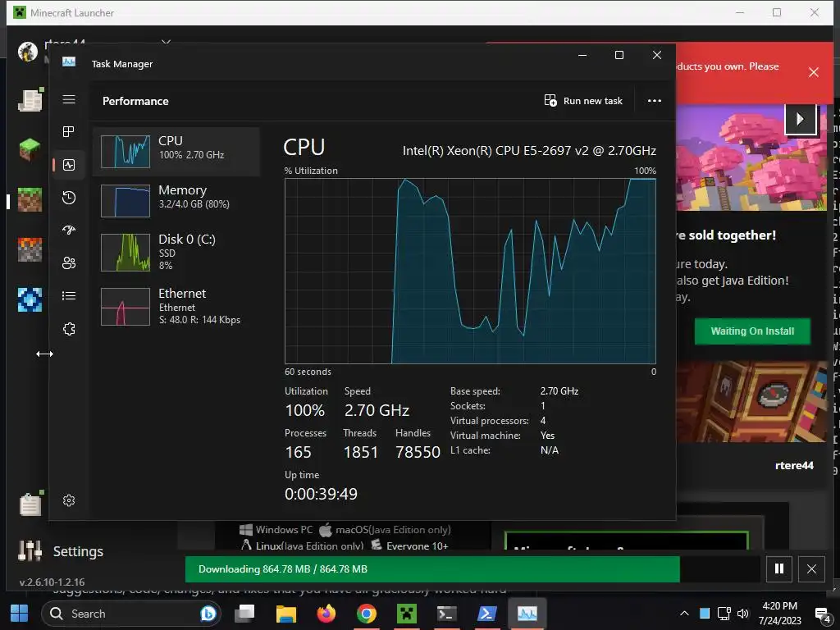Select Performance page icon in Task Manager
Screen dimensions: 840x630
[69, 165]
